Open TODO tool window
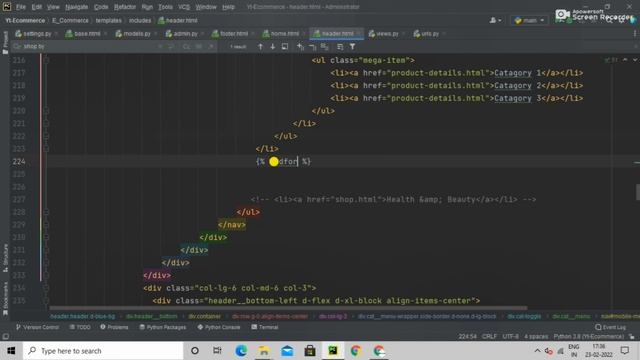Screen dimensions: 640x360 coord(80,327)
